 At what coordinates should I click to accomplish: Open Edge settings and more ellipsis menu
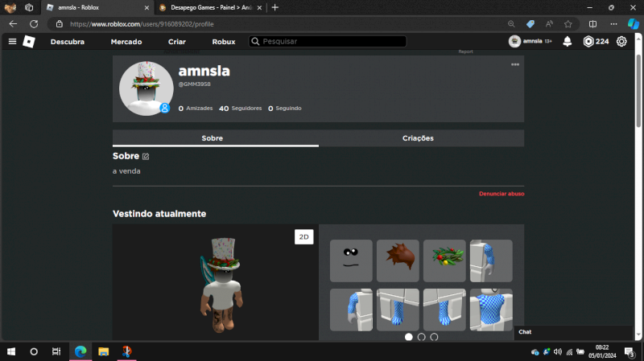point(613,24)
